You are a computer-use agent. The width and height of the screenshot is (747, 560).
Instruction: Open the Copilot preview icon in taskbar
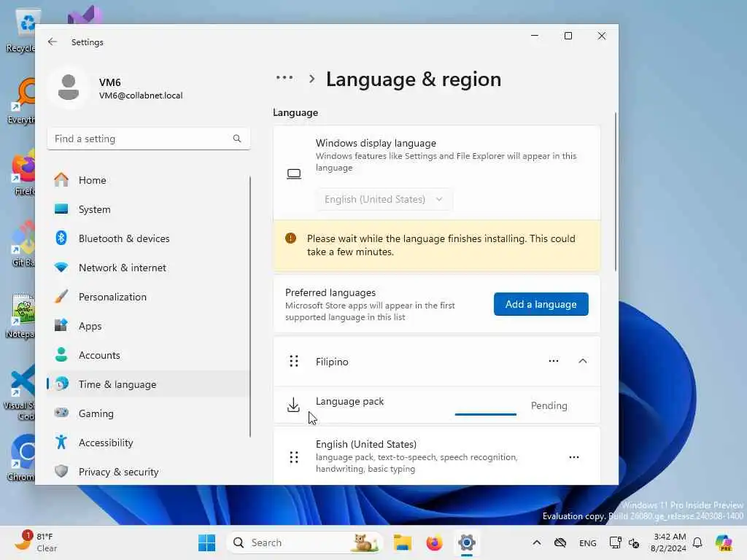[724, 542]
